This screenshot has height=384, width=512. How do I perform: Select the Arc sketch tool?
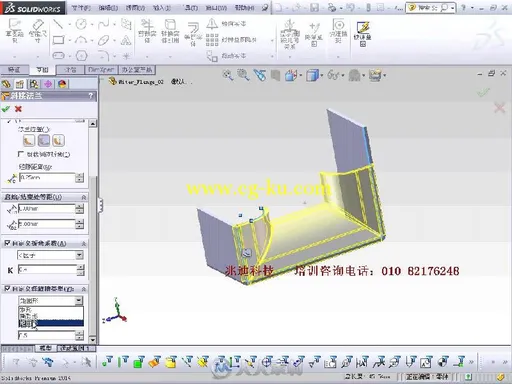pyautogui.click(x=81, y=40)
